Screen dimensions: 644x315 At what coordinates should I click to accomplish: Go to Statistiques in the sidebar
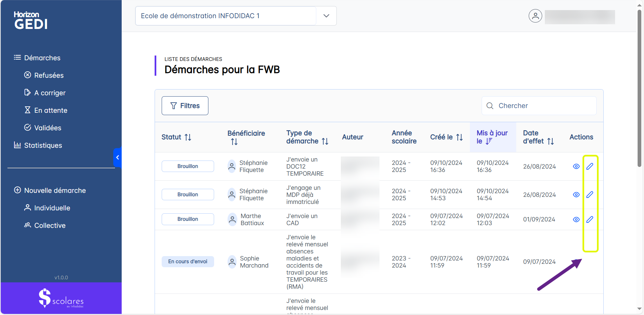click(43, 145)
